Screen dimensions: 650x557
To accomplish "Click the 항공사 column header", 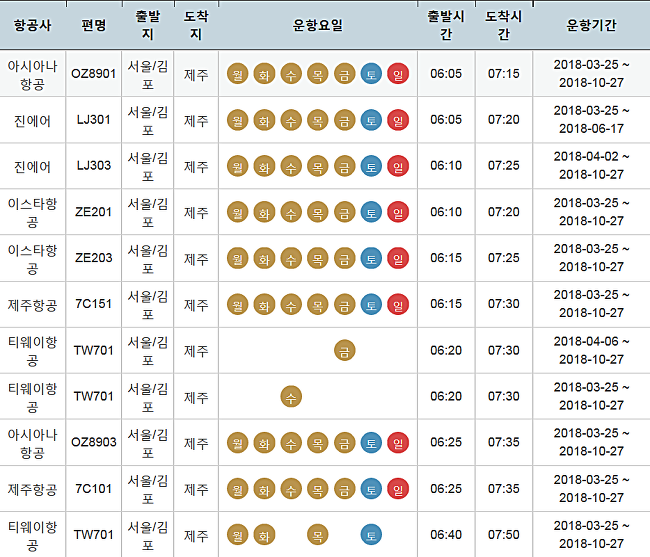I will pos(32,25).
